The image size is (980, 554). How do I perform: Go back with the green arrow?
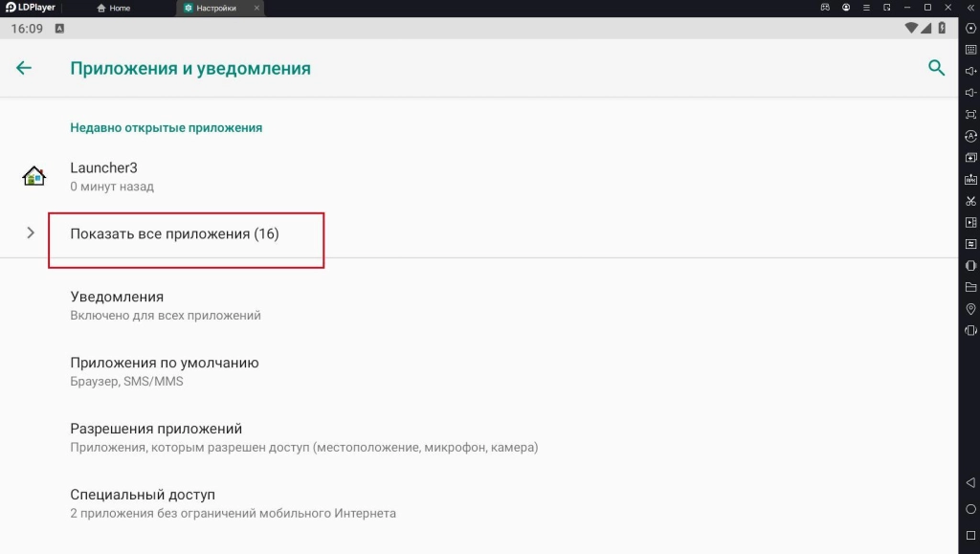coord(24,68)
